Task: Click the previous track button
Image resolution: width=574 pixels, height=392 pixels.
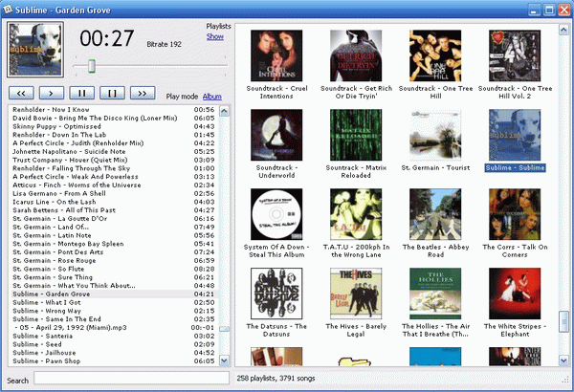Action: [x=21, y=93]
